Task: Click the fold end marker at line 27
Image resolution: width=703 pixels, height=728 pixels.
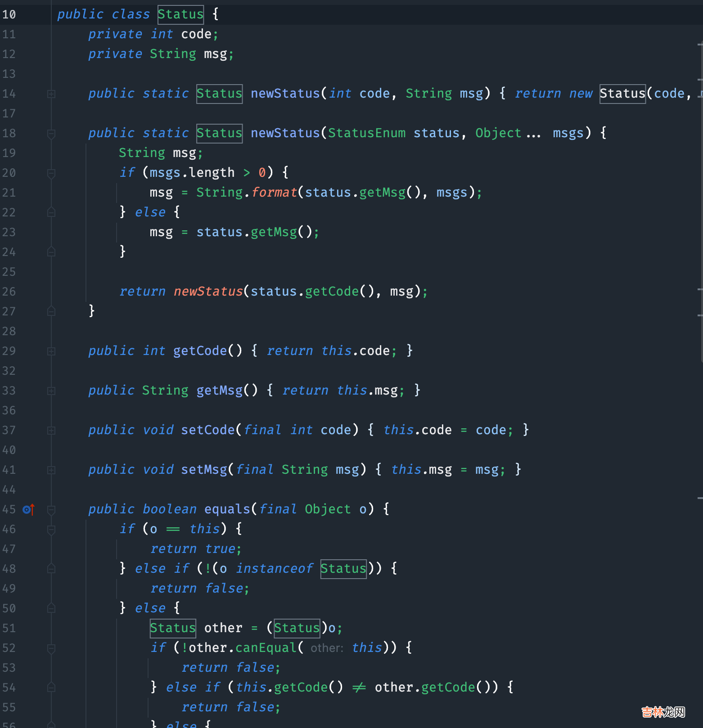Action: pos(51,311)
